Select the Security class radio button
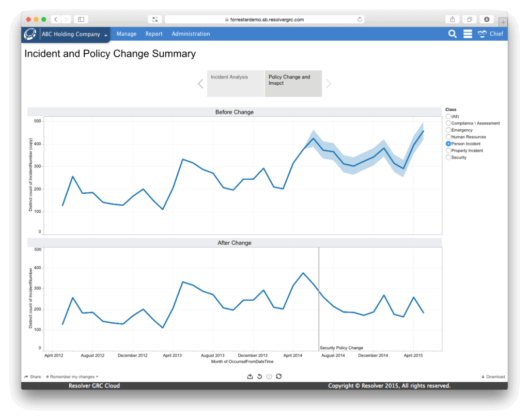The image size is (529, 420). (x=448, y=157)
